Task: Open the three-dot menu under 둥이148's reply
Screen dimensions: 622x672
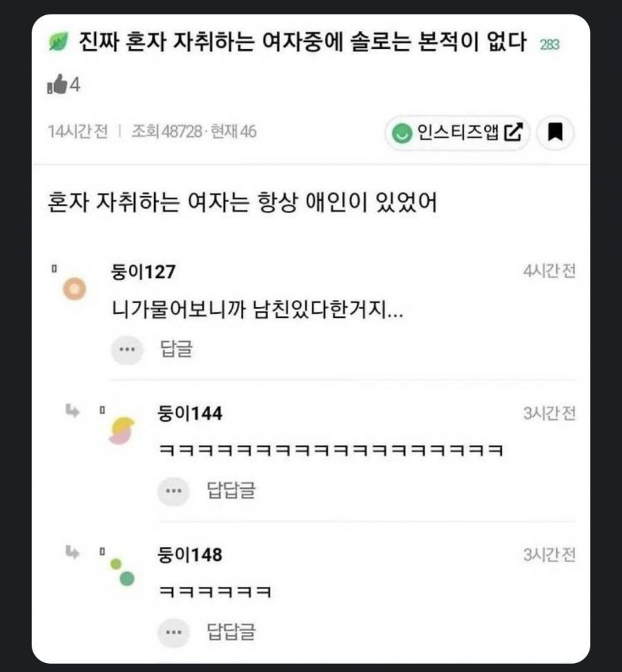Action: pyautogui.click(x=173, y=631)
